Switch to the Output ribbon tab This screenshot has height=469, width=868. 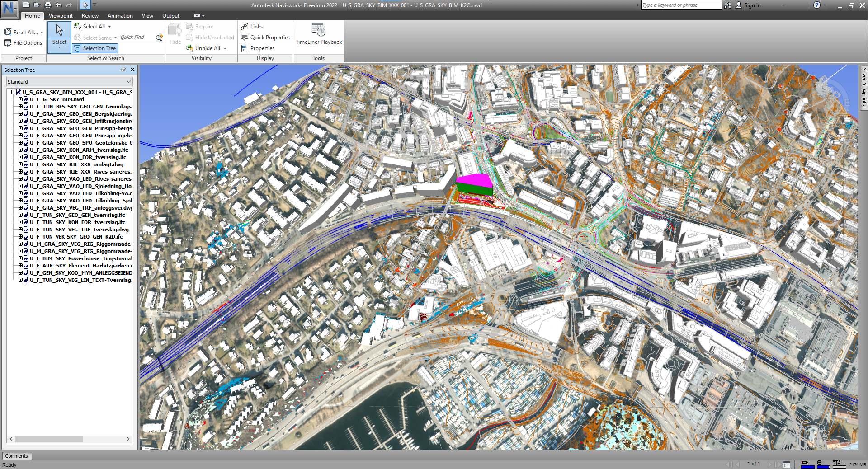[171, 16]
